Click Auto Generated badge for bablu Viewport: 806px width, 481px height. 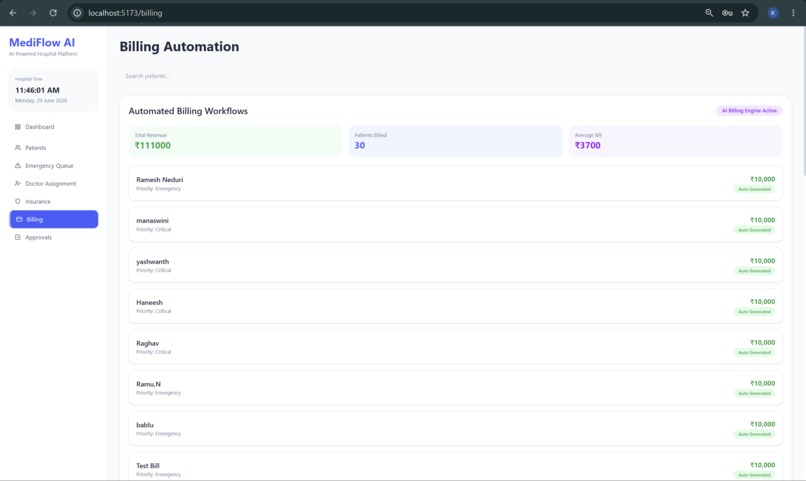(x=754, y=434)
